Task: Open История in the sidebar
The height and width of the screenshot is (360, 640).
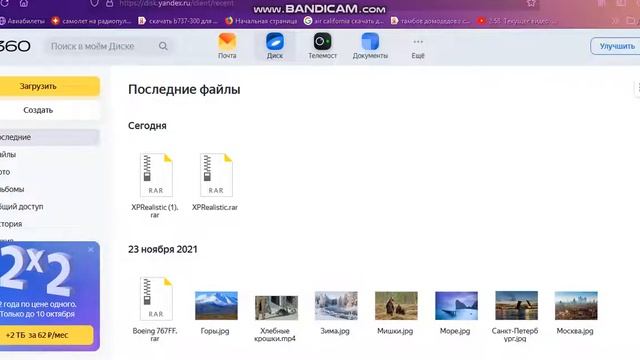Action: [11, 224]
